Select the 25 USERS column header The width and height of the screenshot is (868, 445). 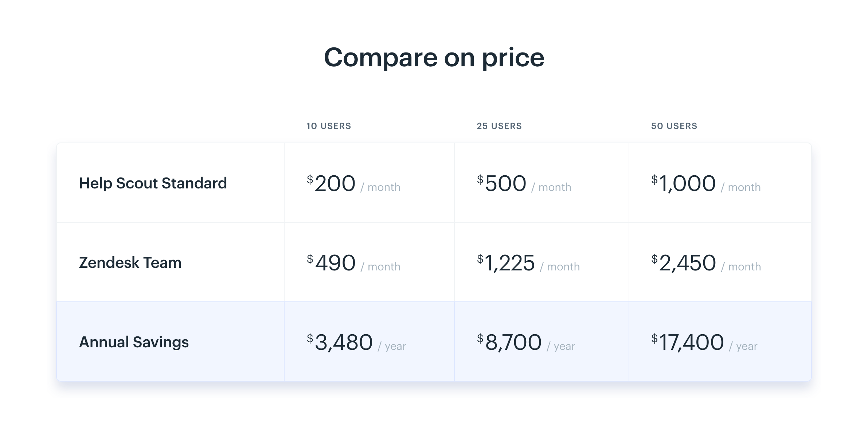point(499,126)
